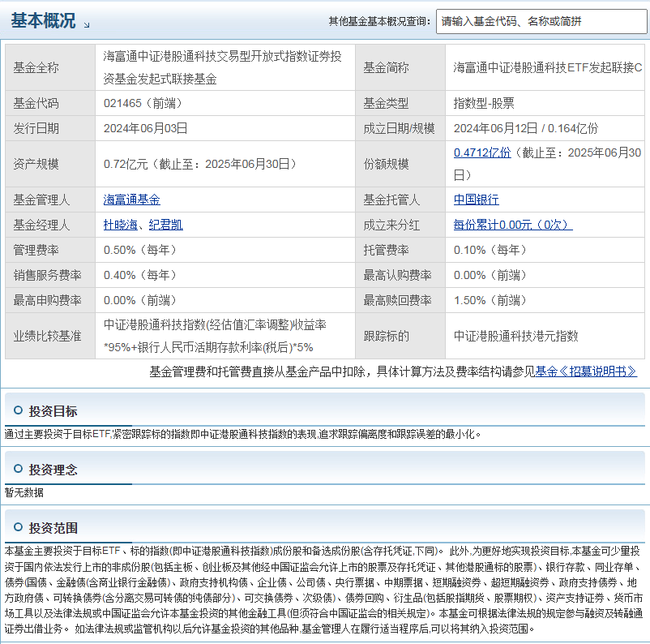The image size is (650, 644).
Task: Click the 成立来分红 label cell
Action: coord(400,225)
